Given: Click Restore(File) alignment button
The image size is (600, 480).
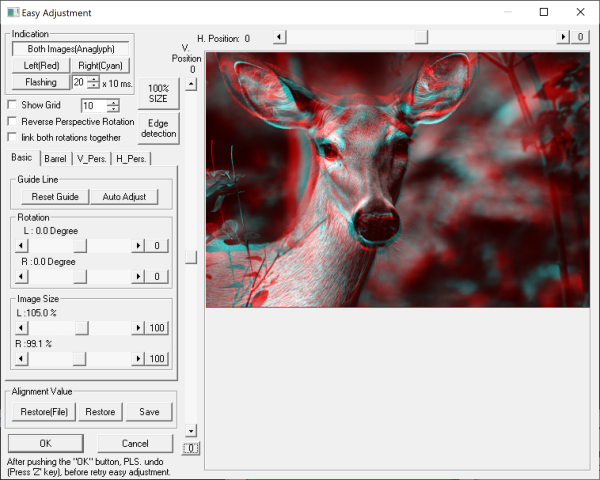Looking at the screenshot, I should tap(44, 411).
